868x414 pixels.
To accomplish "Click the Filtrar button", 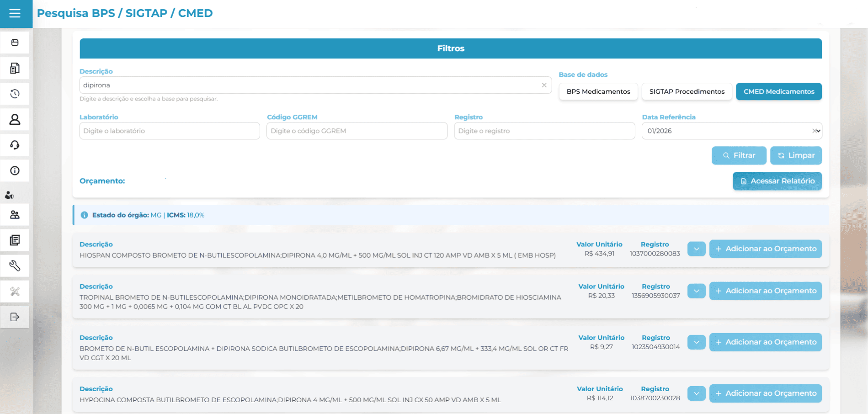I will coord(739,155).
